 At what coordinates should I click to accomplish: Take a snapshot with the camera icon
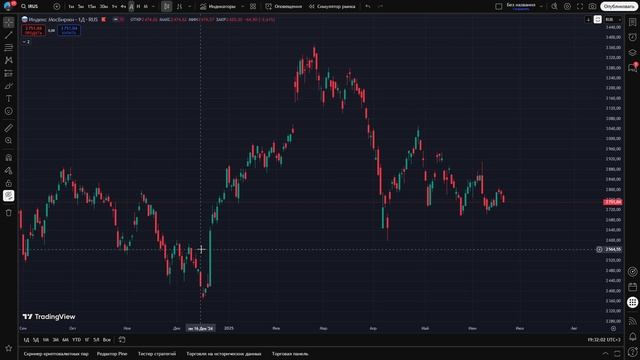[x=593, y=7]
